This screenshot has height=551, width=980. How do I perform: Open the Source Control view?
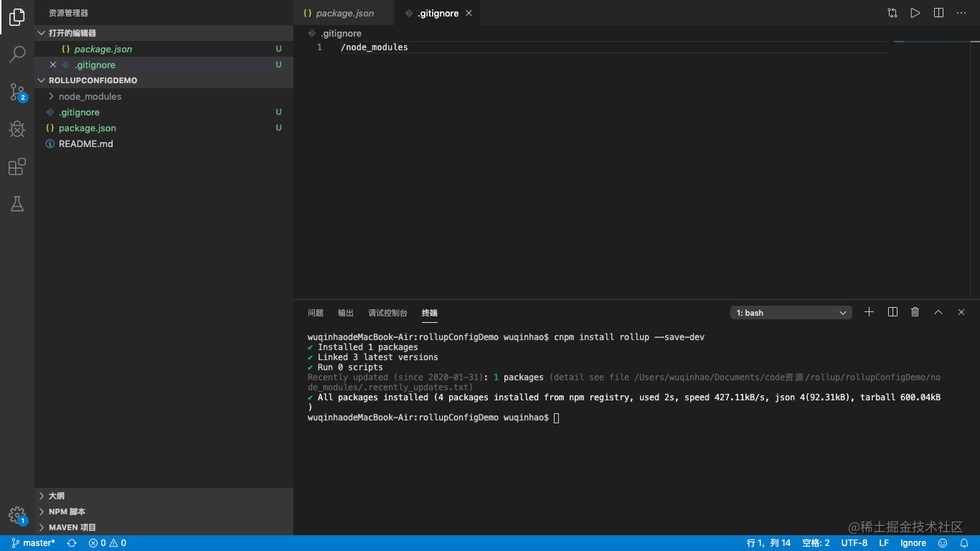[x=17, y=92]
